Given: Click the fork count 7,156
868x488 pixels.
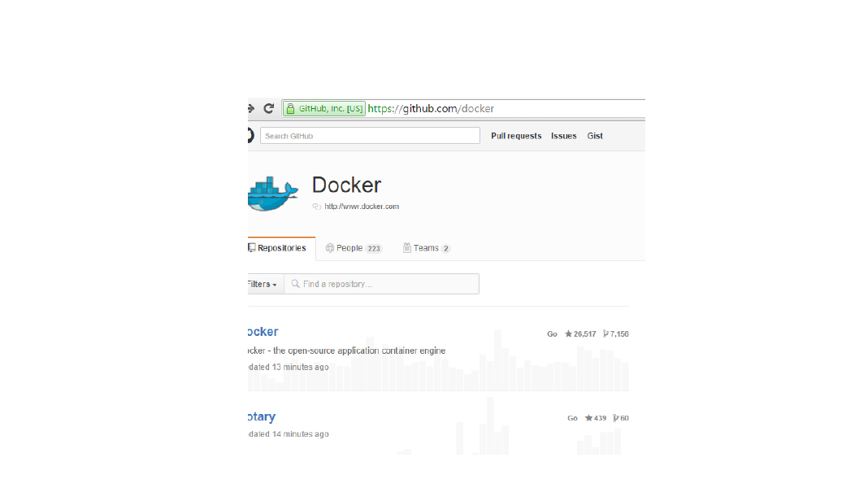Looking at the screenshot, I should (615, 334).
